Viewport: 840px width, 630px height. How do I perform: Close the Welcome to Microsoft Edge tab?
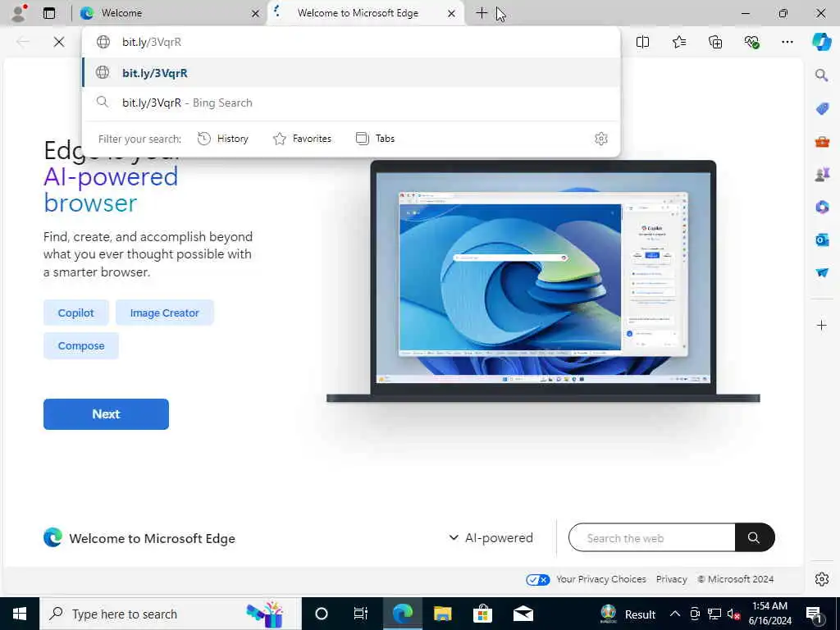(x=452, y=13)
